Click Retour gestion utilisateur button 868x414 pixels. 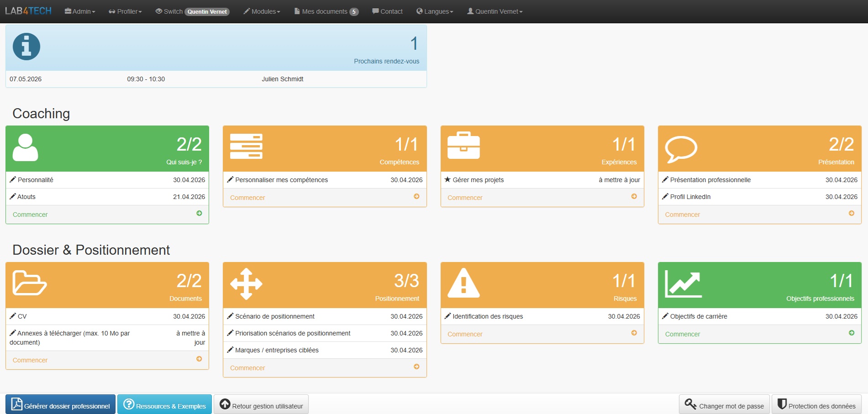(261, 404)
